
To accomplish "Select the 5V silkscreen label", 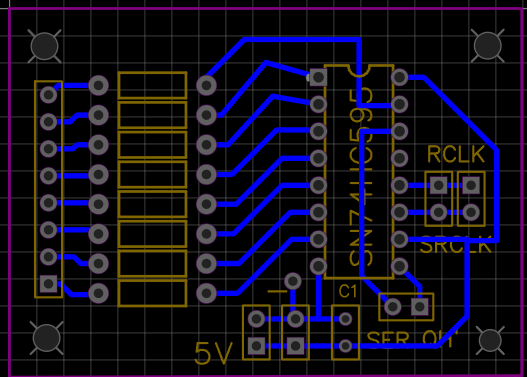I will [x=213, y=353].
